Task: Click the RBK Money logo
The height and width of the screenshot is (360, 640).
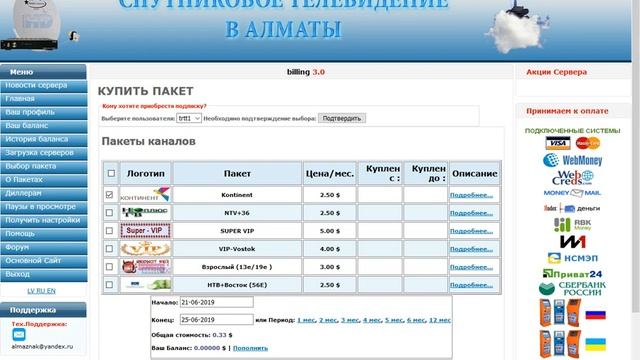Action: (x=572, y=224)
